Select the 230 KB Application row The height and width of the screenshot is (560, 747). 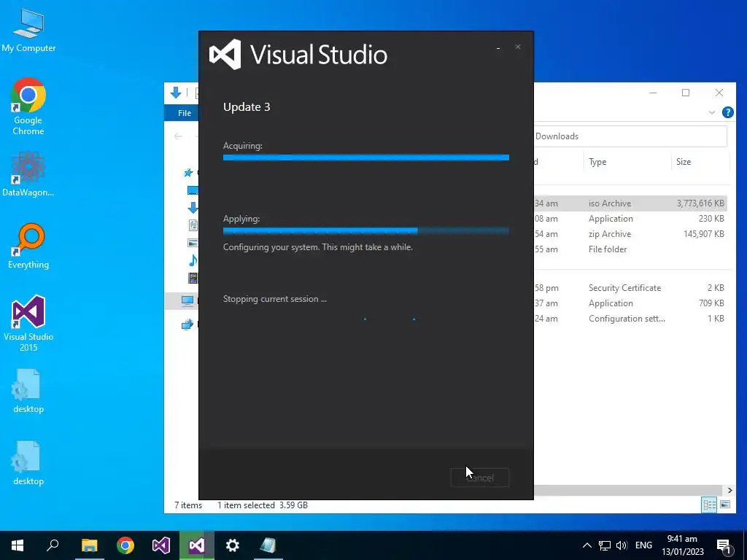coord(630,219)
